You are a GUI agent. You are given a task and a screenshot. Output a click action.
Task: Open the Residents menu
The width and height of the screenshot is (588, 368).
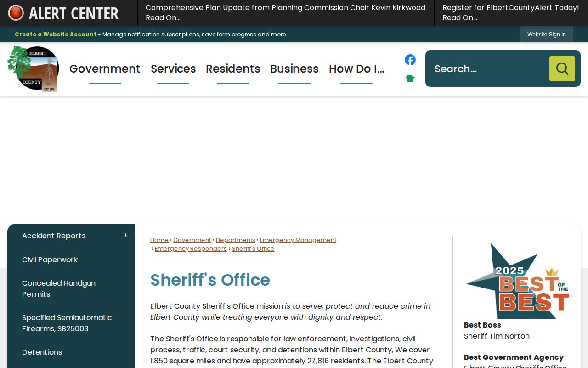[233, 69]
